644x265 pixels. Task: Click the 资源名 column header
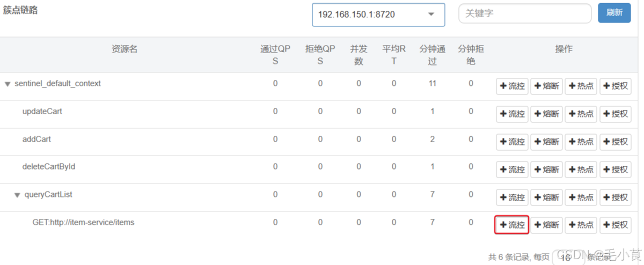point(125,49)
